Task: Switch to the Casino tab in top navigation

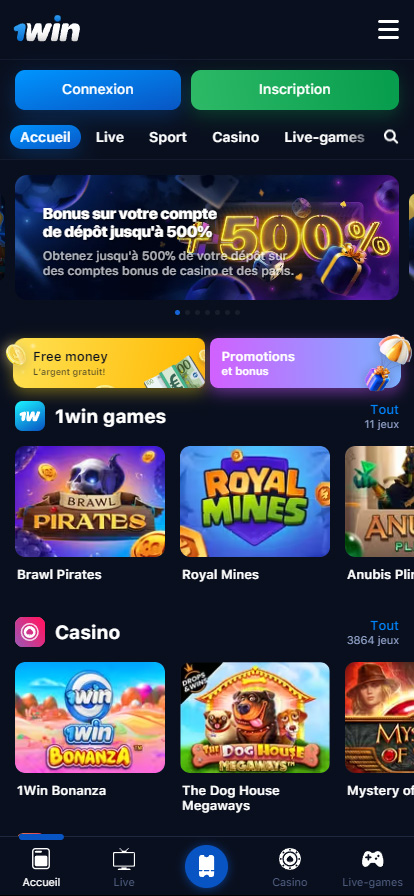Action: pos(236,137)
